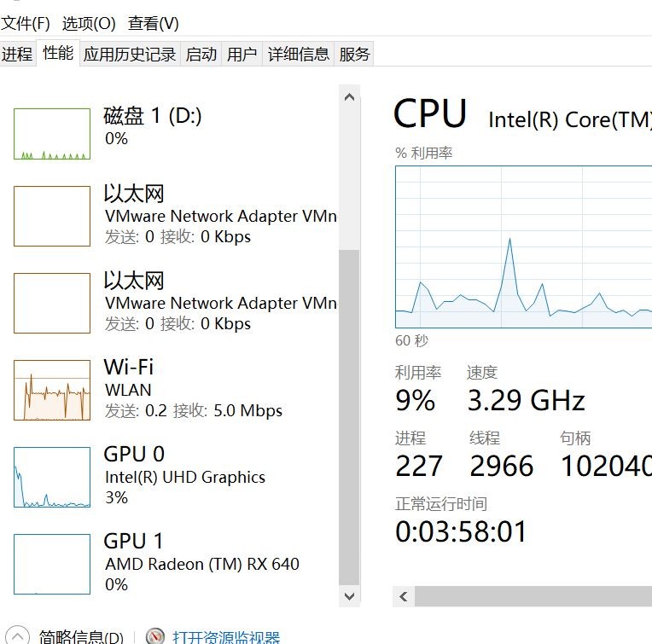The width and height of the screenshot is (652, 644).
Task: Switch to the 详细信息 tab
Action: point(298,55)
